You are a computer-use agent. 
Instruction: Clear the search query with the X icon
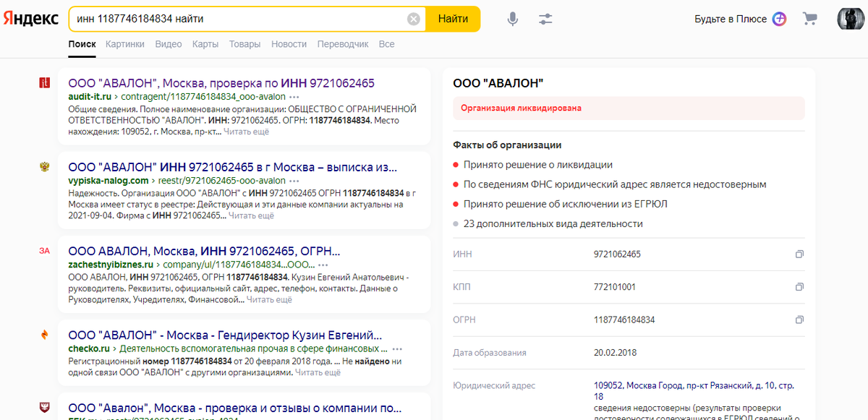(414, 20)
